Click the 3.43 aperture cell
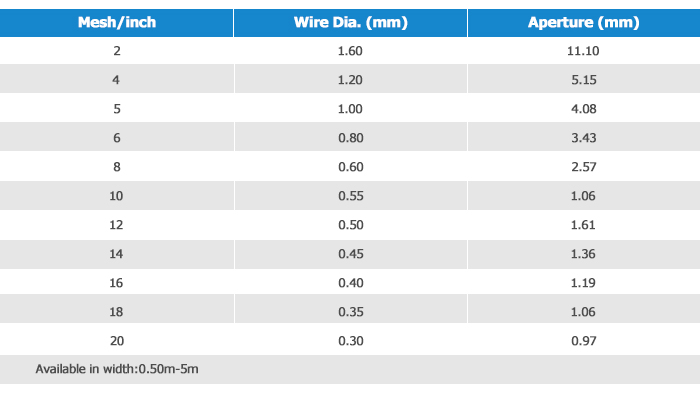 point(584,137)
